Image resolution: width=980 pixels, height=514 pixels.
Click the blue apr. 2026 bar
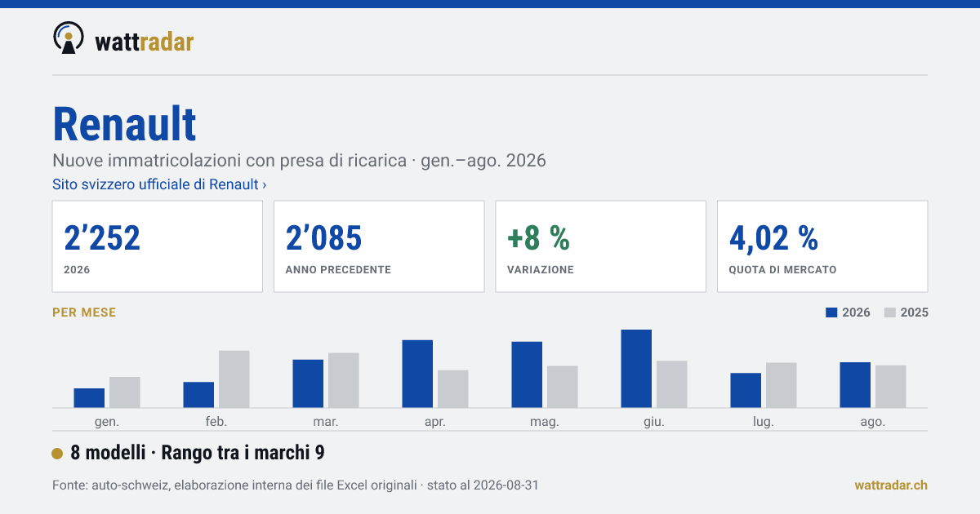[417, 374]
